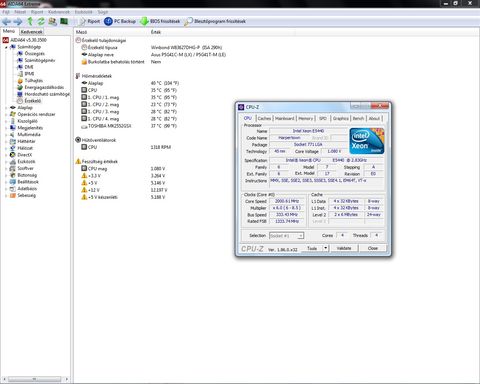Click the Beállítások icon in the tree

coord(13,182)
